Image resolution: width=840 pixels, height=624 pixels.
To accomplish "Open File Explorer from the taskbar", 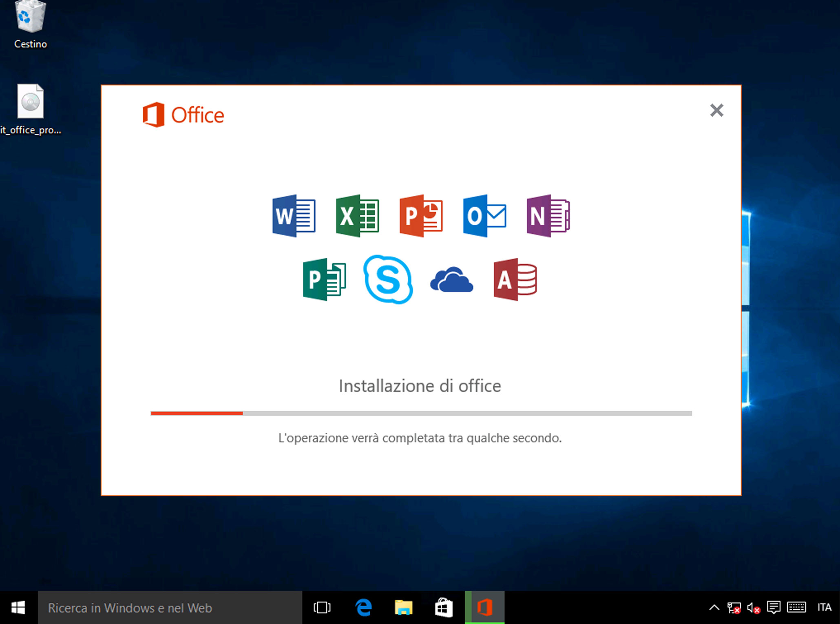I will 403,608.
